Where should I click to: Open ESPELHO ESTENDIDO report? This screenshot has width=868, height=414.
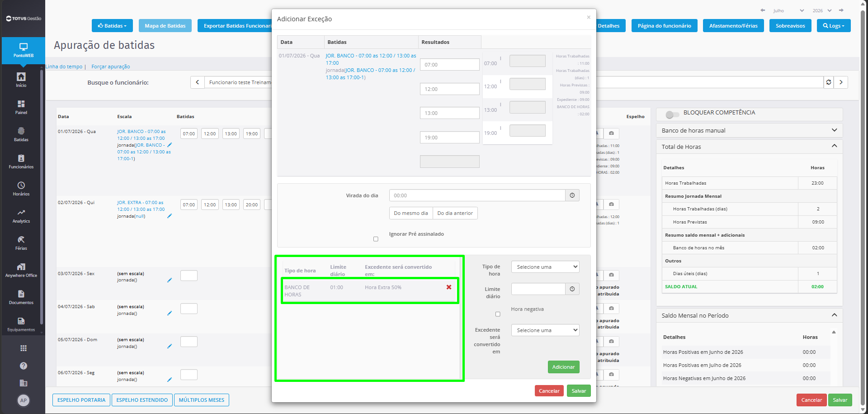point(142,400)
